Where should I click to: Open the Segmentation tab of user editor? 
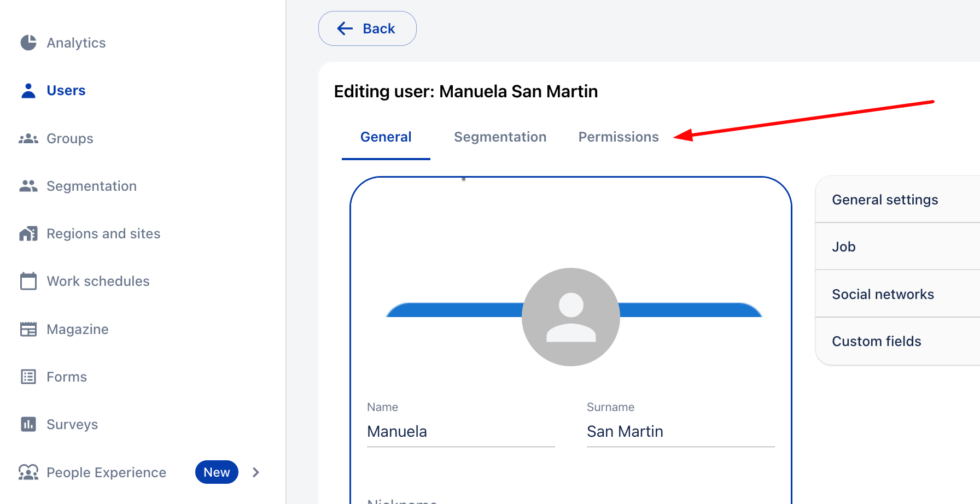point(500,137)
